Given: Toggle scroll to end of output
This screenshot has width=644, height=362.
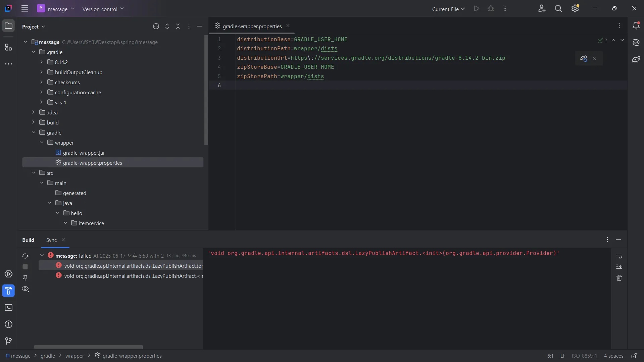Looking at the screenshot, I should (x=619, y=267).
